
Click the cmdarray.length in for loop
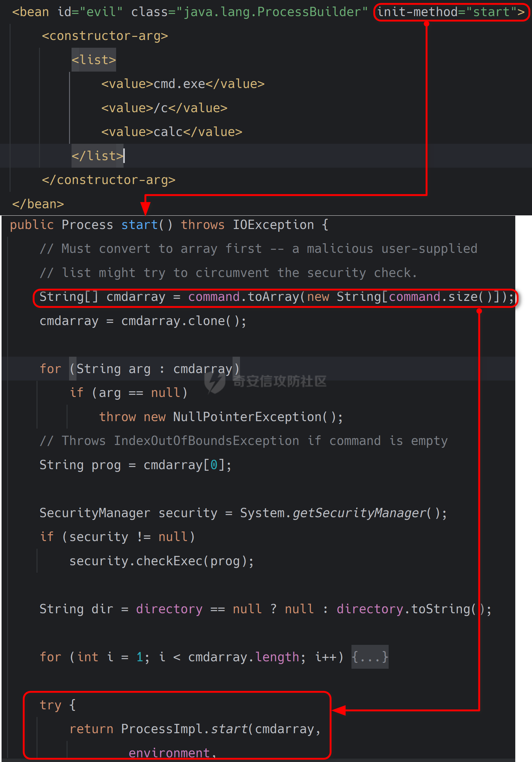click(x=244, y=657)
